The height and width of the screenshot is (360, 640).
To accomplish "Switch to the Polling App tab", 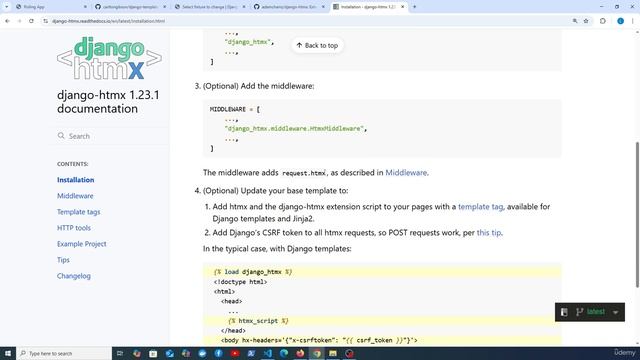I will pos(50,7).
